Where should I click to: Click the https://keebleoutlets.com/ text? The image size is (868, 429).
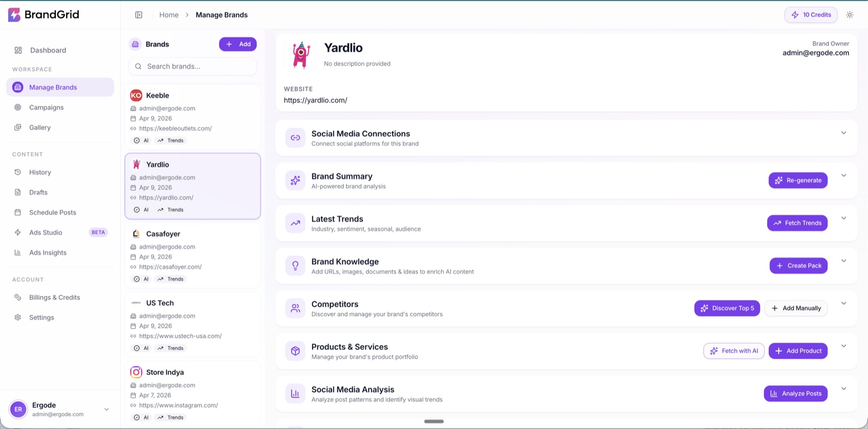tap(175, 129)
